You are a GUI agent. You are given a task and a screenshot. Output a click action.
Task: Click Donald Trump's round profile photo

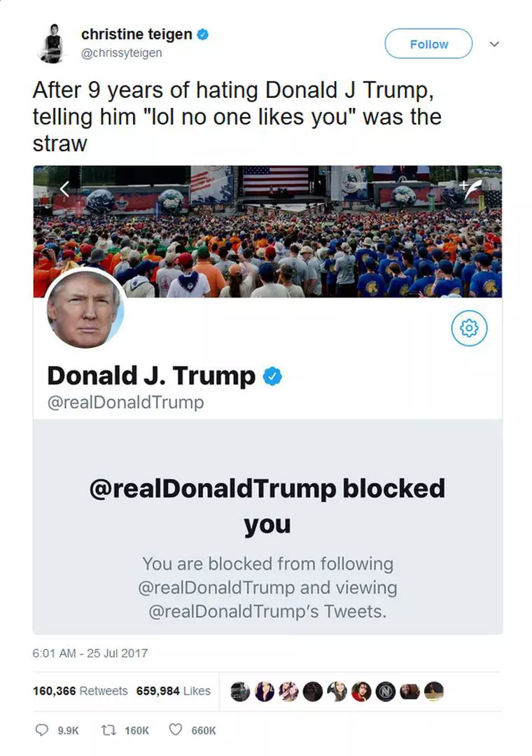(x=85, y=309)
